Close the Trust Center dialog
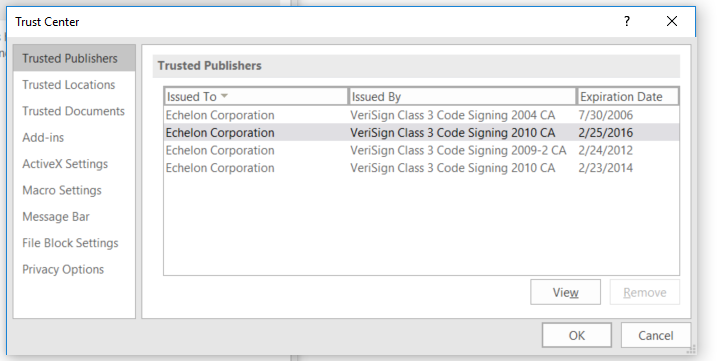This screenshot has height=361, width=718. pos(672,21)
